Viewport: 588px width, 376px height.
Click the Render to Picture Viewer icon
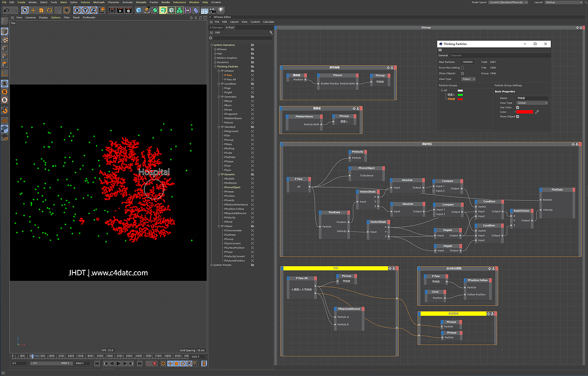point(120,9)
